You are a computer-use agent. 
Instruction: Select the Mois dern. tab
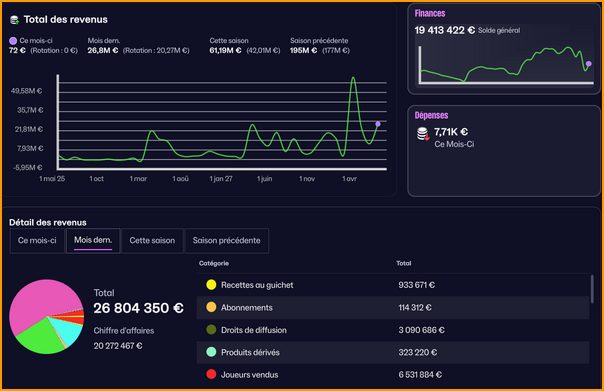point(93,241)
